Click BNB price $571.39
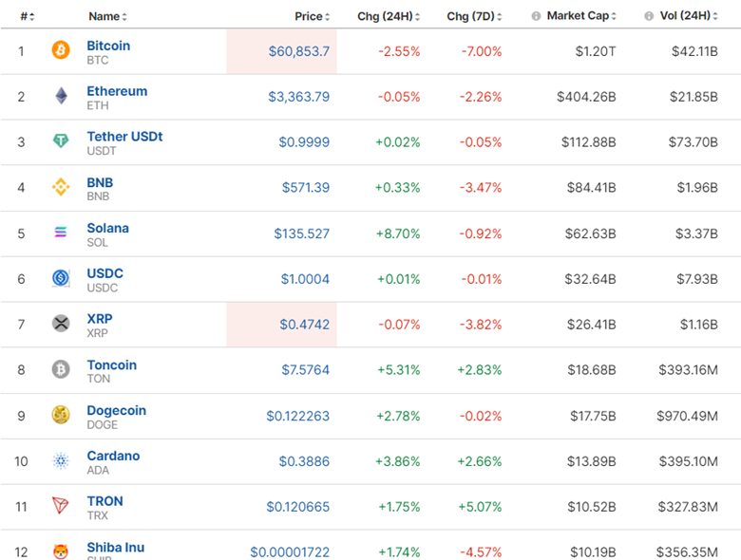The image size is (741, 560). tap(305, 188)
